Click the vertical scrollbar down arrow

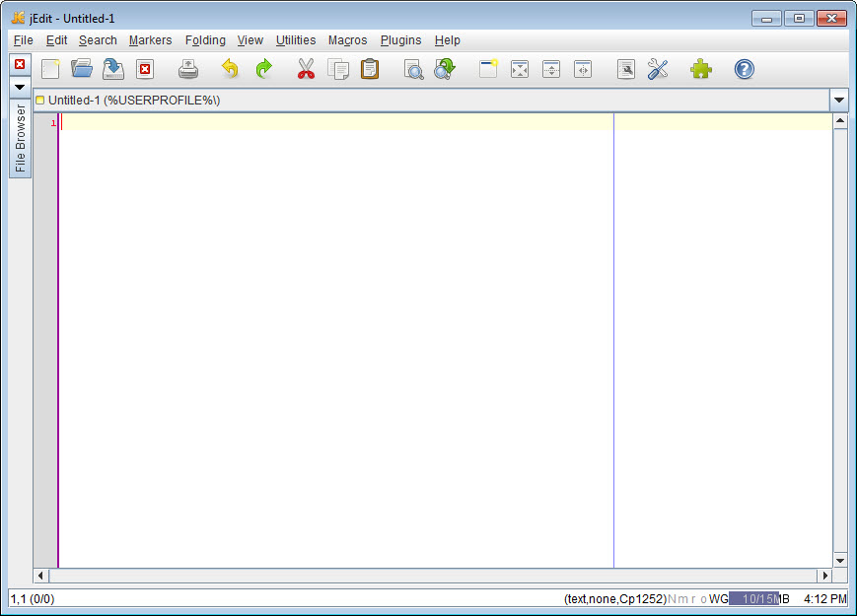tap(840, 561)
